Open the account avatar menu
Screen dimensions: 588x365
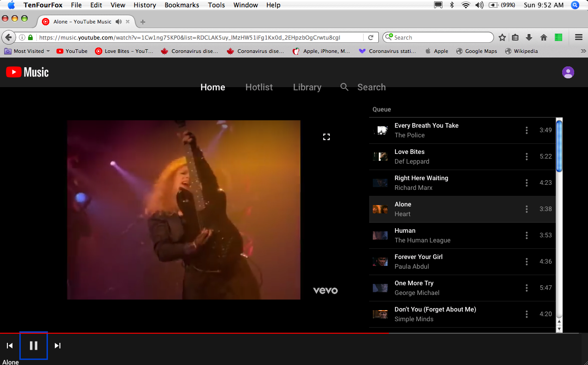(568, 72)
